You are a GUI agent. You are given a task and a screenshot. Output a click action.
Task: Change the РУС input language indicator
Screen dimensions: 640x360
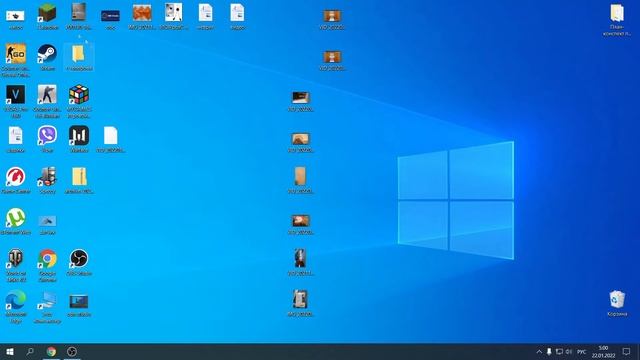pos(582,352)
